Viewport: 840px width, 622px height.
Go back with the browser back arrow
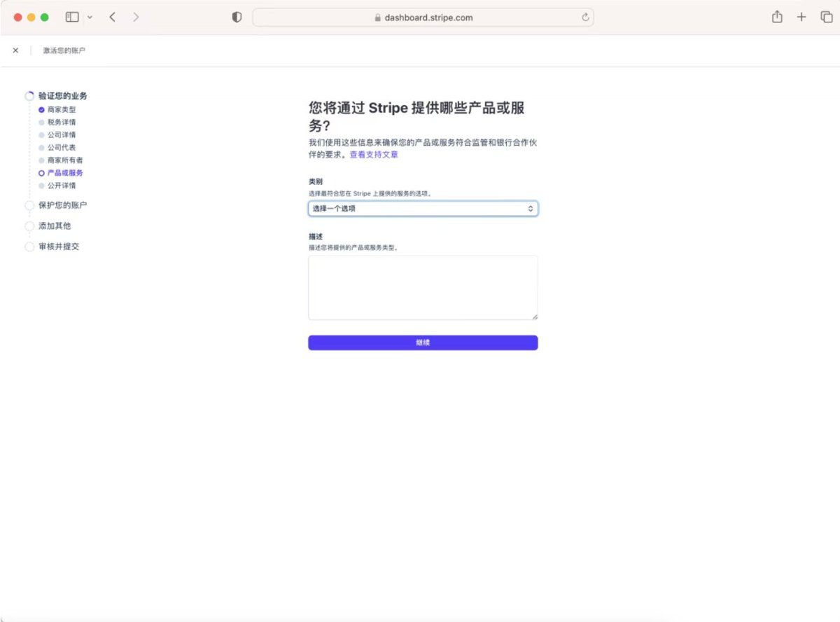tap(112, 17)
